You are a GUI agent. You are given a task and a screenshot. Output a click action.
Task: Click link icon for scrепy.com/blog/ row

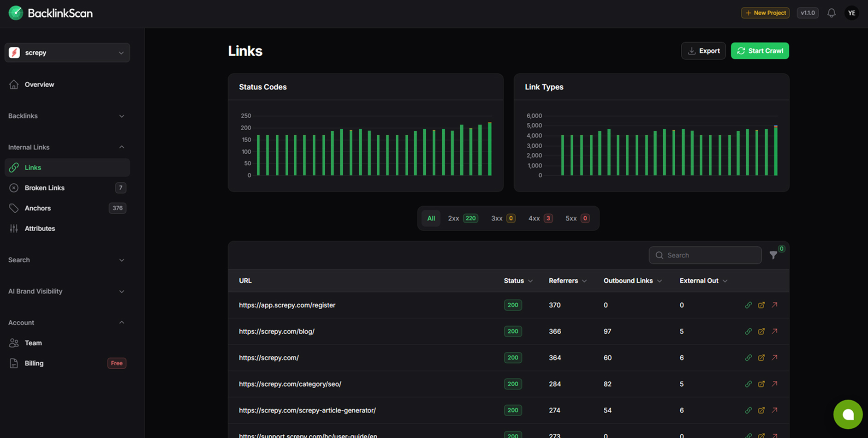[748, 331]
